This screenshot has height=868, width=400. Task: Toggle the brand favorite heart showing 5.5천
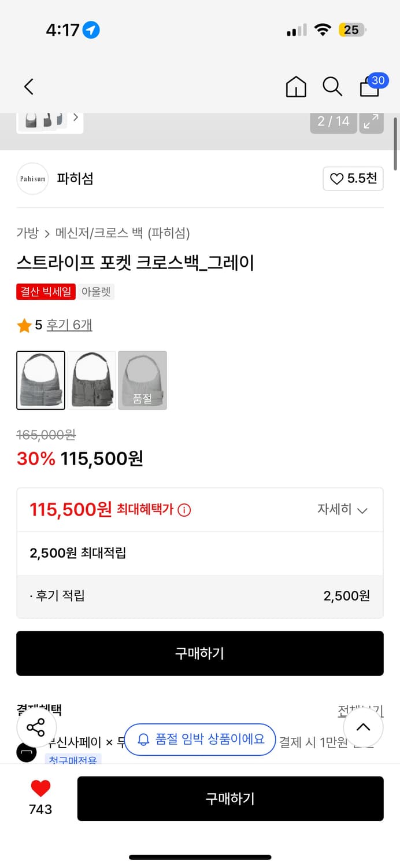click(x=353, y=179)
